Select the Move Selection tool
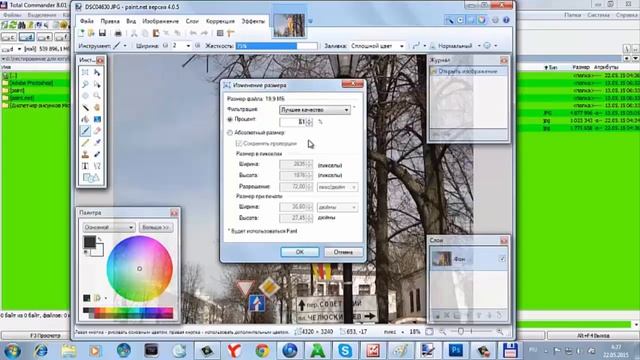Image resolution: width=640 pixels, height=360 pixels. 97,84
